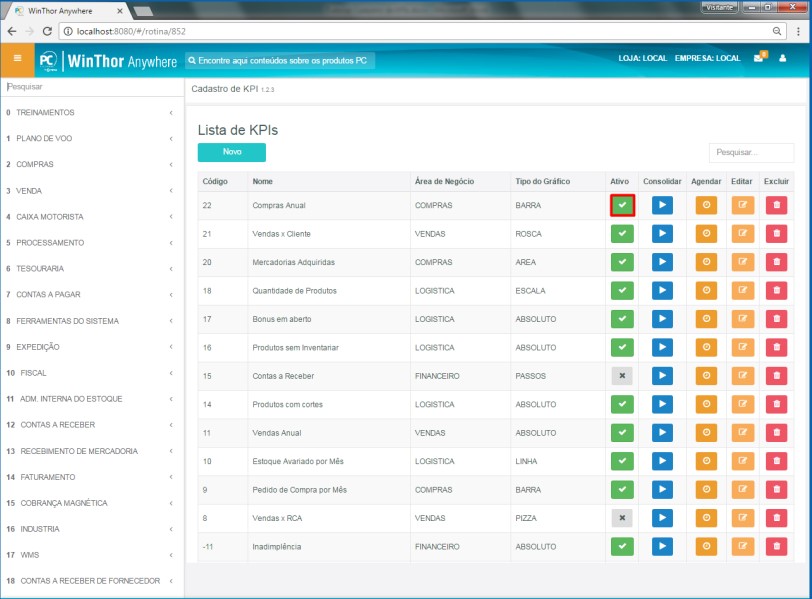Deactivate the Quantidade de Produtos KPI
This screenshot has height=599, width=812.
click(x=622, y=290)
